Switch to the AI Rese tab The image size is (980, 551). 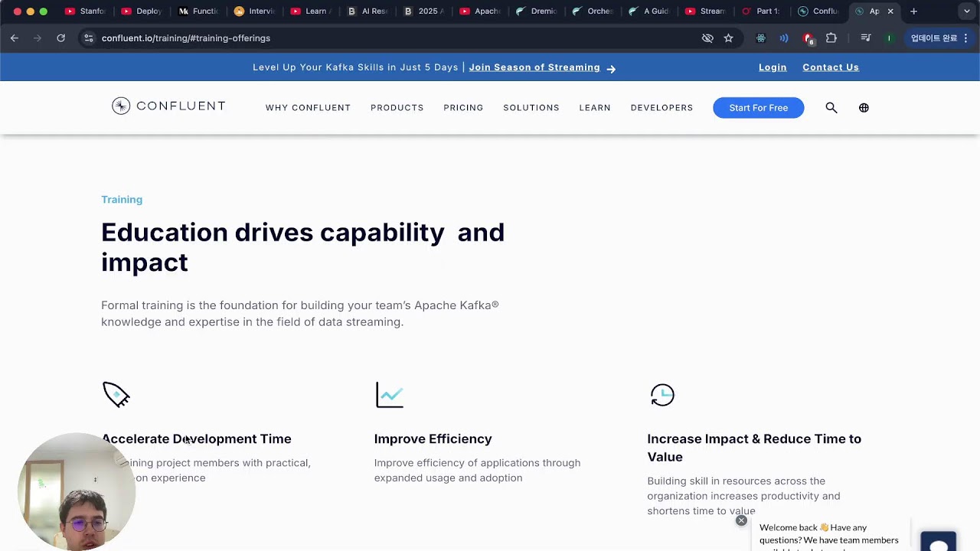point(367,11)
